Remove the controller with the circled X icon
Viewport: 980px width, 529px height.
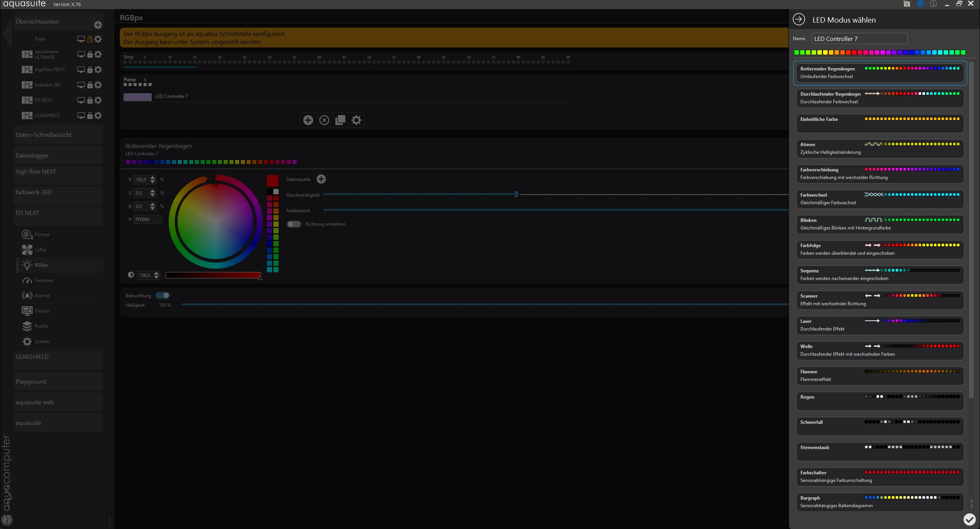pos(324,120)
